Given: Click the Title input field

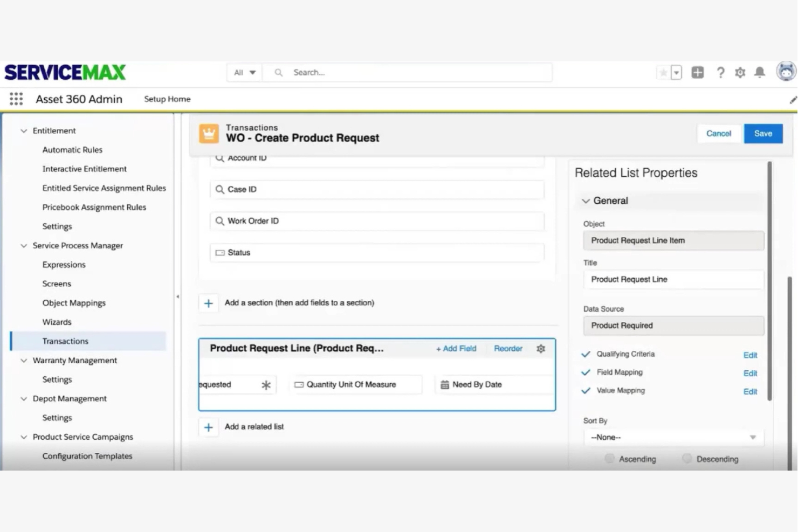Looking at the screenshot, I should click(673, 280).
